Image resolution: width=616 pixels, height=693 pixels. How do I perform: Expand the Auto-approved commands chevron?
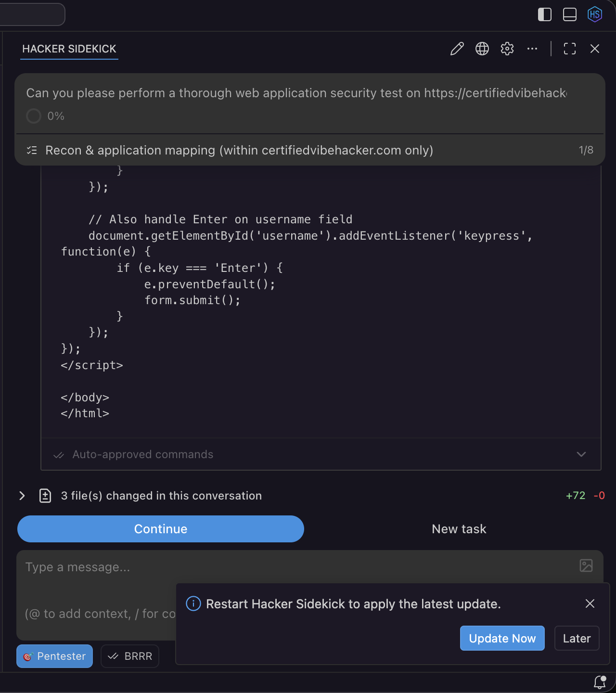(581, 454)
